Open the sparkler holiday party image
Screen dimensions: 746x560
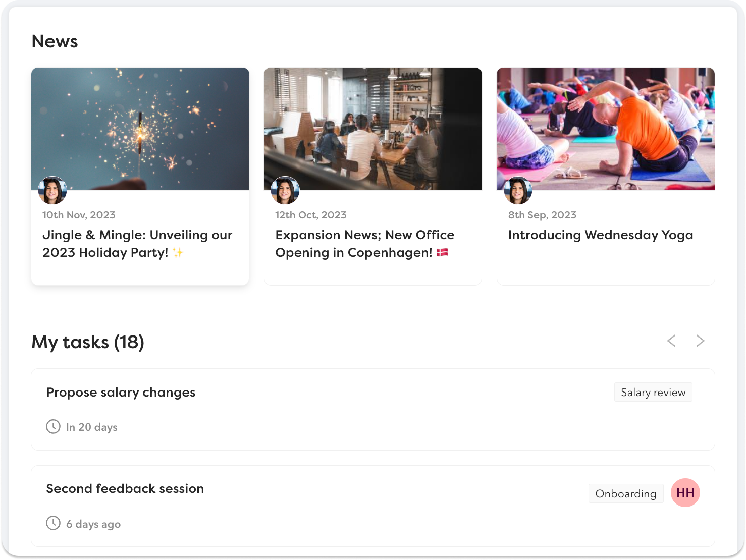click(x=140, y=129)
